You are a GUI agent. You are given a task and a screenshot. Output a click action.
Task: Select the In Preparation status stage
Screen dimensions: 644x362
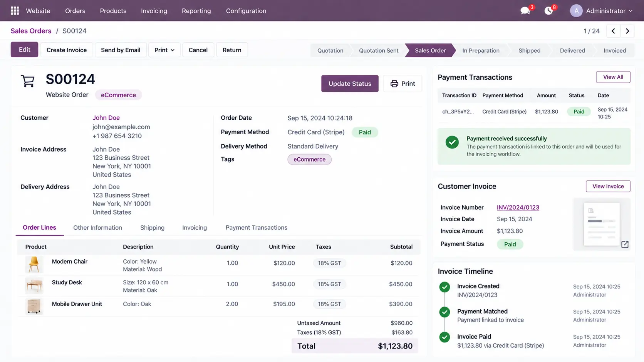481,50
